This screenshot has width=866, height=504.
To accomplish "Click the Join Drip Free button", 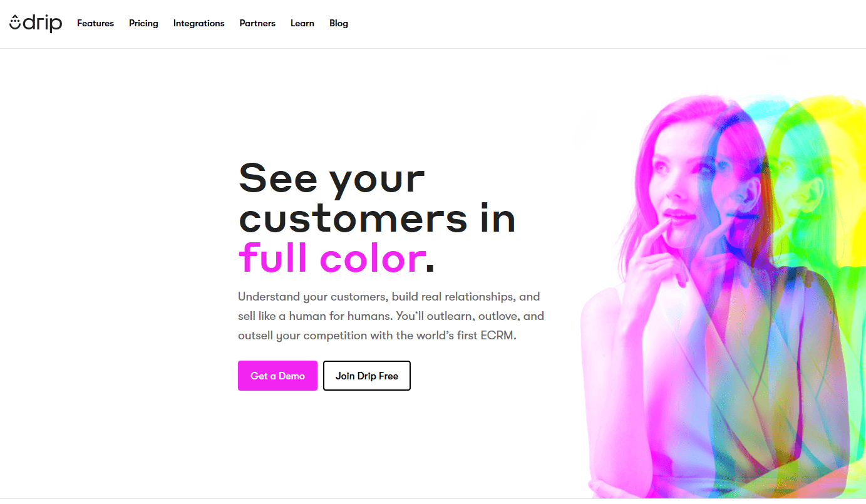I will 367,376.
